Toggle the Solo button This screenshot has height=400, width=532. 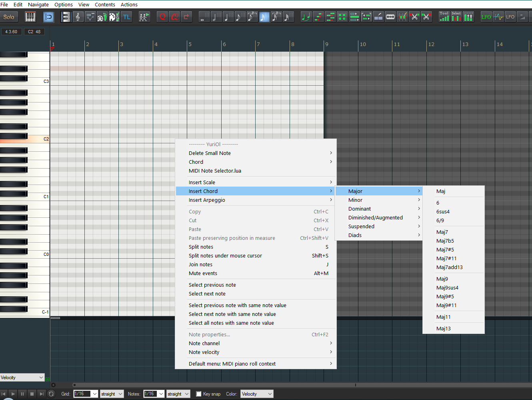coord(9,17)
